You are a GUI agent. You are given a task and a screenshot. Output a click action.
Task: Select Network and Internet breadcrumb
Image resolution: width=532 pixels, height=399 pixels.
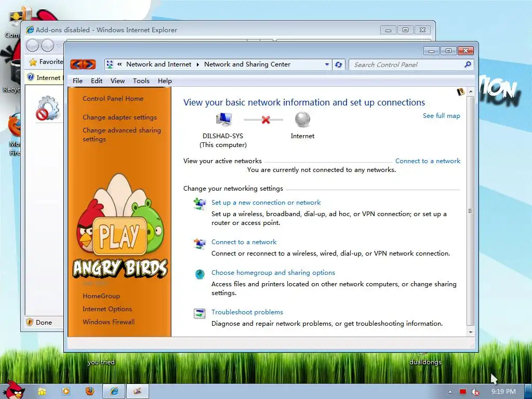click(x=159, y=64)
